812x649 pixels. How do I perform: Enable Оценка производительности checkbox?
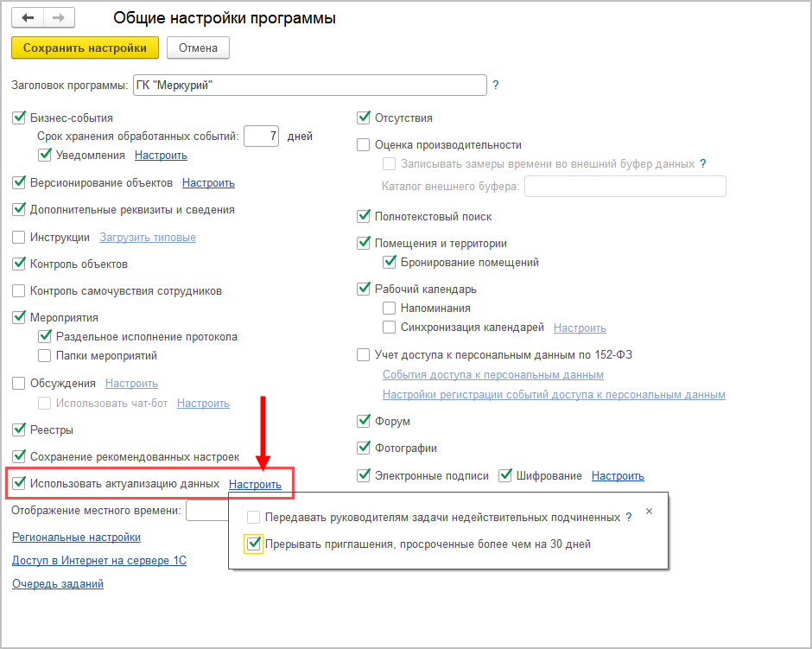pyautogui.click(x=364, y=145)
